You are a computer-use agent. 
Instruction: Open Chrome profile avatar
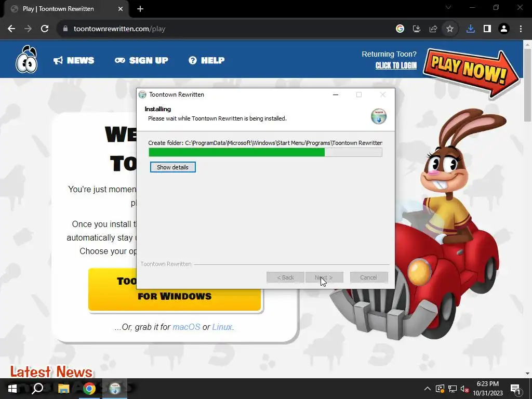coord(504,29)
